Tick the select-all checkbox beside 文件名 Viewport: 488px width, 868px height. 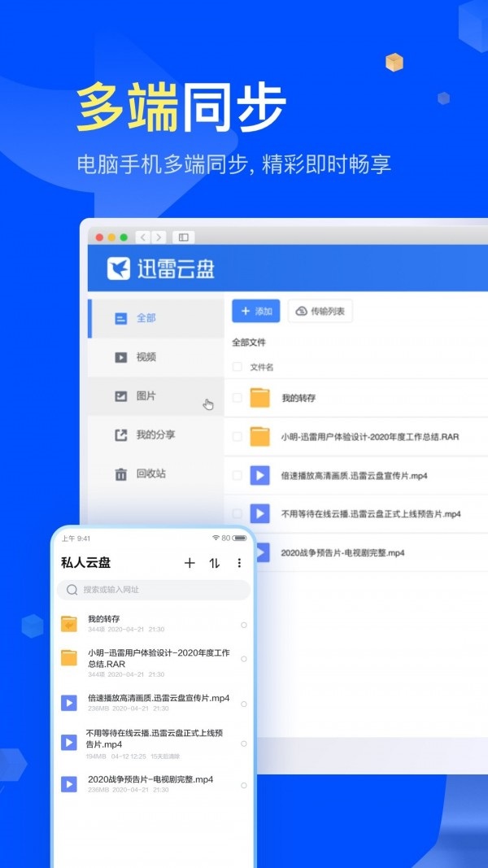pyautogui.click(x=237, y=366)
